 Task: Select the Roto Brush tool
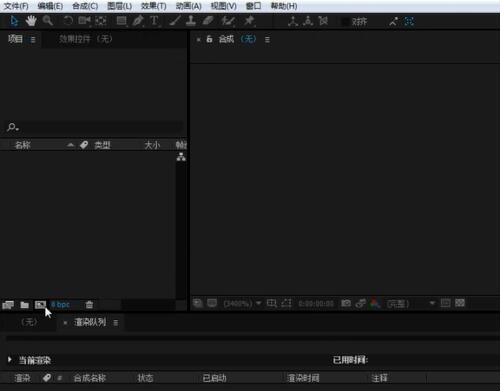click(x=228, y=21)
